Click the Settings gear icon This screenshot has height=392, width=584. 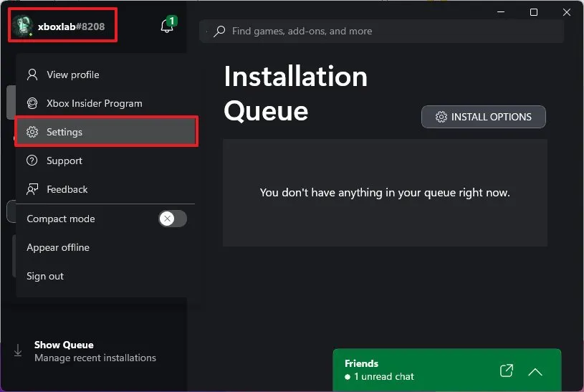32,132
